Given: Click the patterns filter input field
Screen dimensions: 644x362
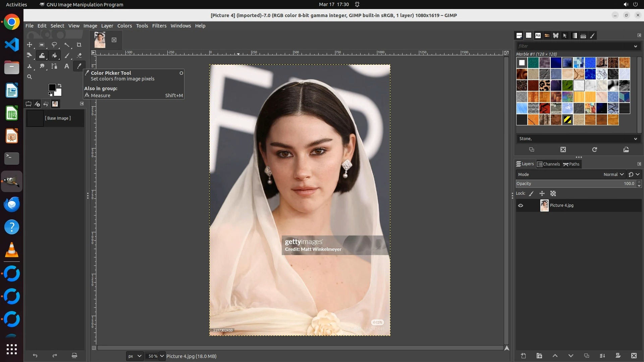Looking at the screenshot, I should 574,46.
